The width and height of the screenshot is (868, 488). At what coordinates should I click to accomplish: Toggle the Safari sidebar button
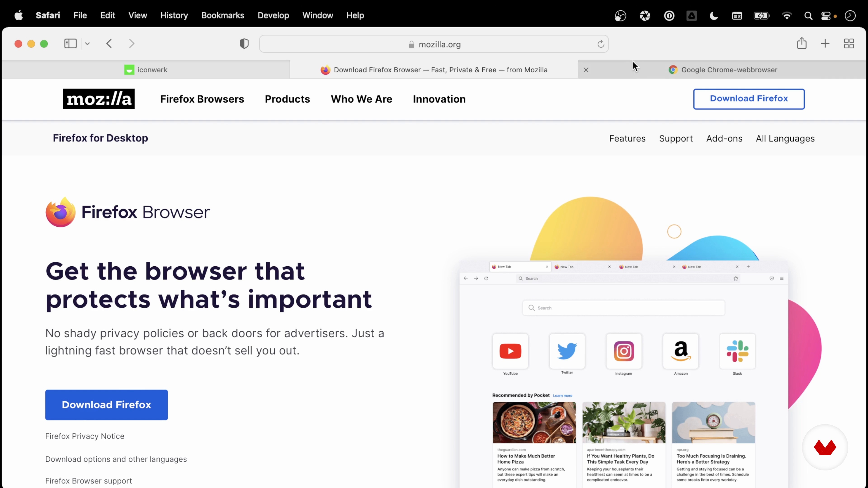[71, 44]
